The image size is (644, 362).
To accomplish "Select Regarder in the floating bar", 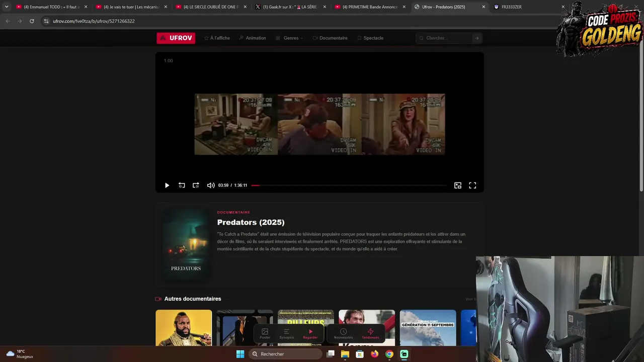I will point(310,334).
